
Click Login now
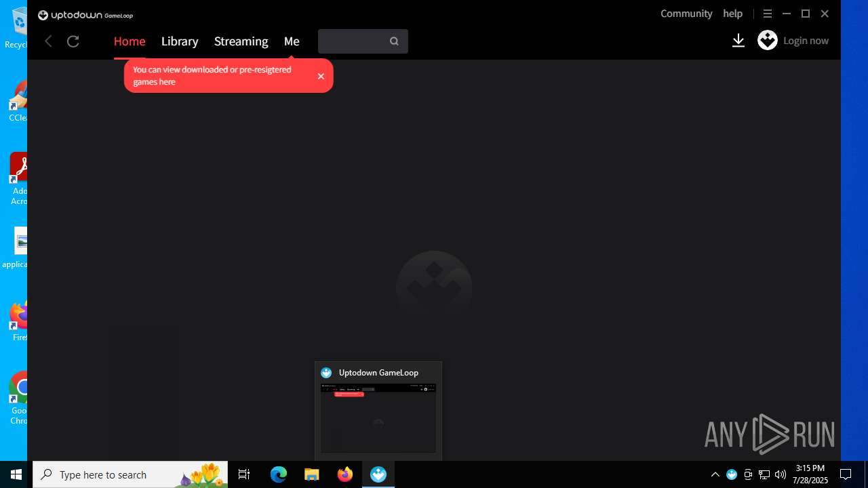click(806, 41)
